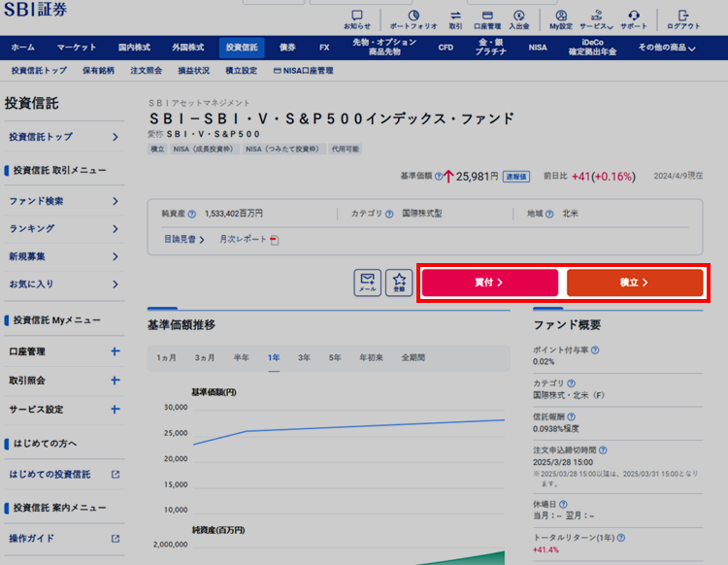Click the 積立 accumulate button
Screen dimensions: 728x565
[x=635, y=282]
